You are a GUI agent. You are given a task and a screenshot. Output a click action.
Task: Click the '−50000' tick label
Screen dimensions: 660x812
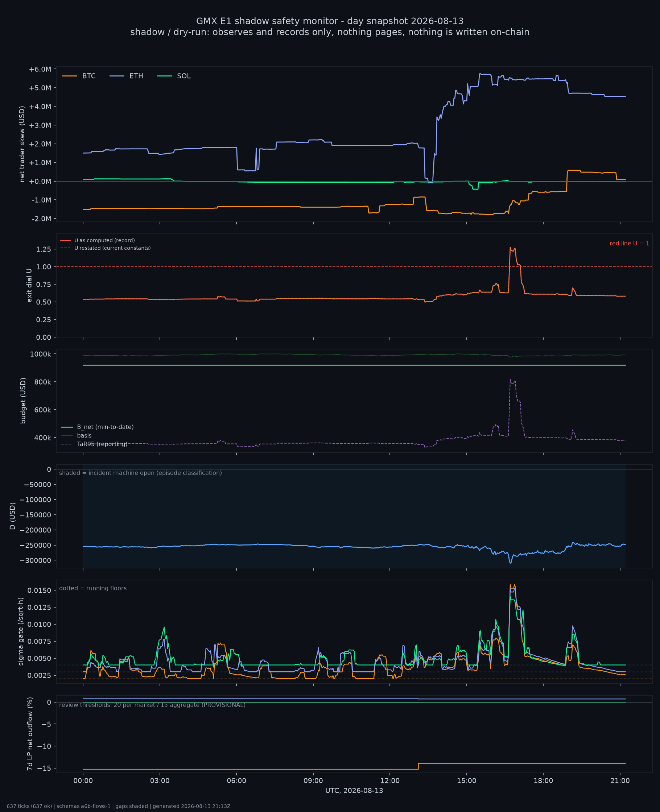click(38, 484)
